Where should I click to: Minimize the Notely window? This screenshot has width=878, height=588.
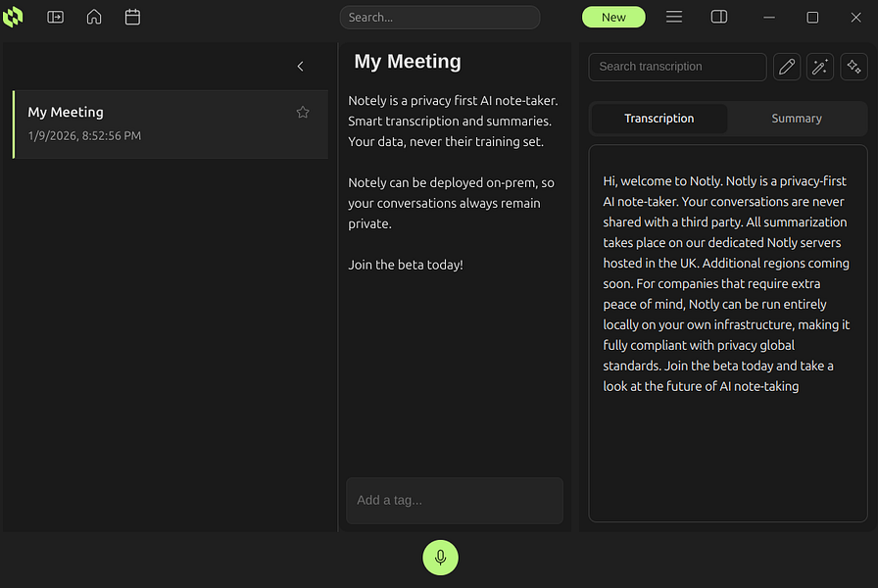(x=769, y=18)
